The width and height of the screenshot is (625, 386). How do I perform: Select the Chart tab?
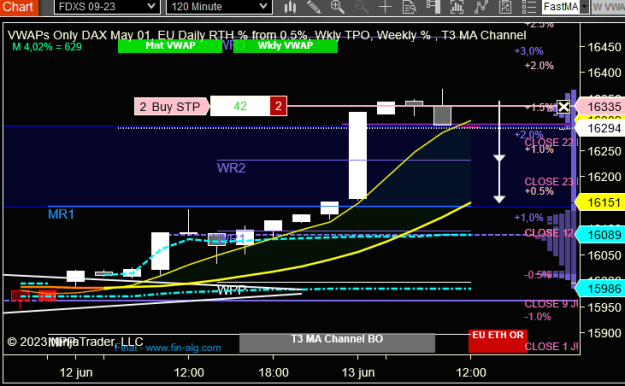click(x=19, y=7)
